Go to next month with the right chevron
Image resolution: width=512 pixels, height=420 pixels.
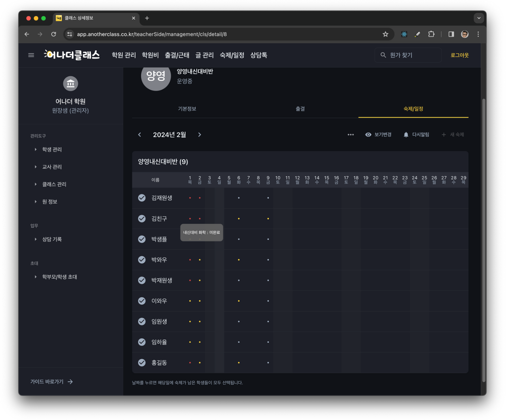200,135
